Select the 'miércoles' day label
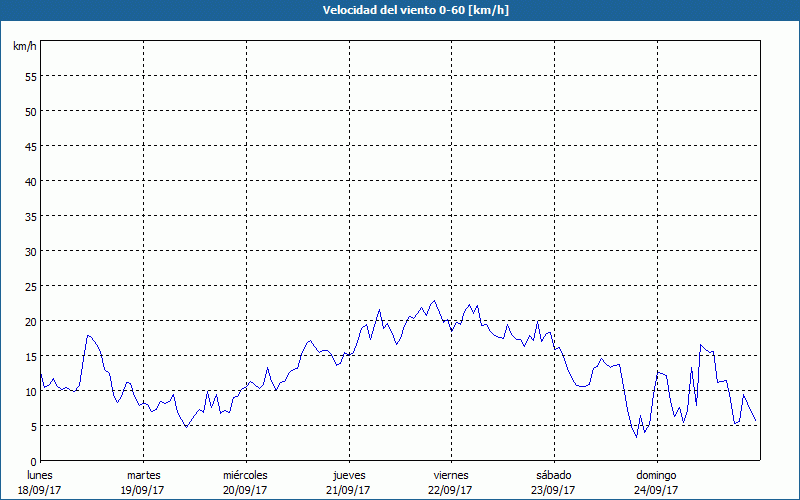The image size is (800, 500). click(245, 475)
